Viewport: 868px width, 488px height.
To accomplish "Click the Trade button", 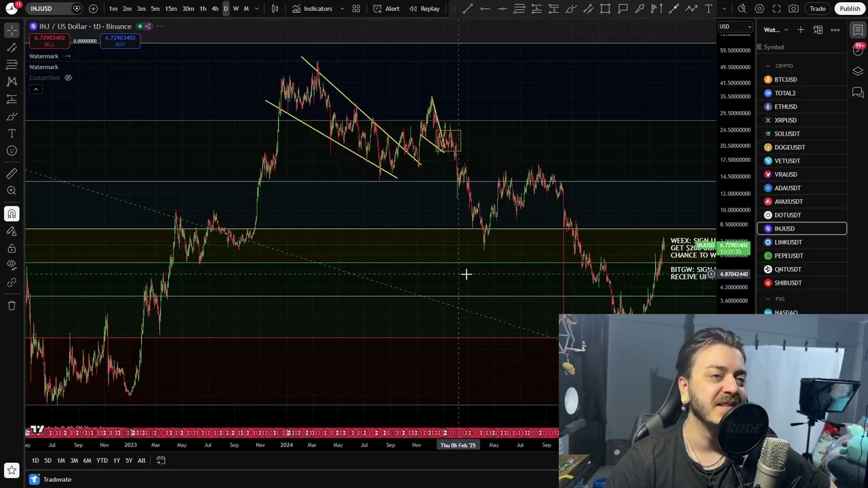I will [818, 9].
